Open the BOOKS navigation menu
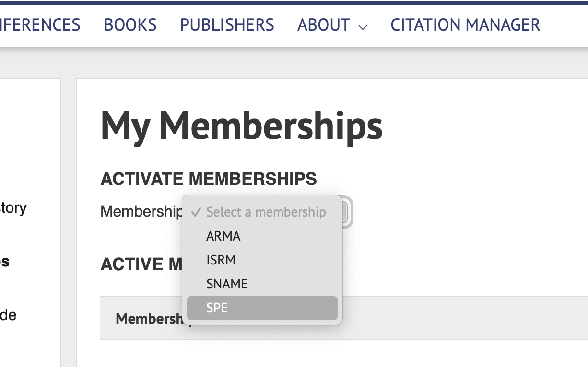Screen dimensions: 588x367 [x=130, y=24]
